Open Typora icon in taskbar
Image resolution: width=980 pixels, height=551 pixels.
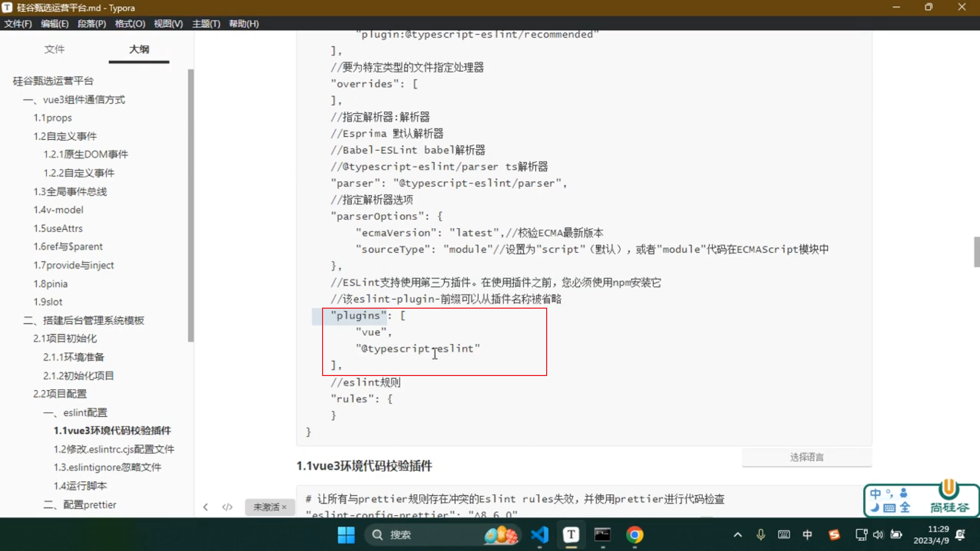[571, 535]
